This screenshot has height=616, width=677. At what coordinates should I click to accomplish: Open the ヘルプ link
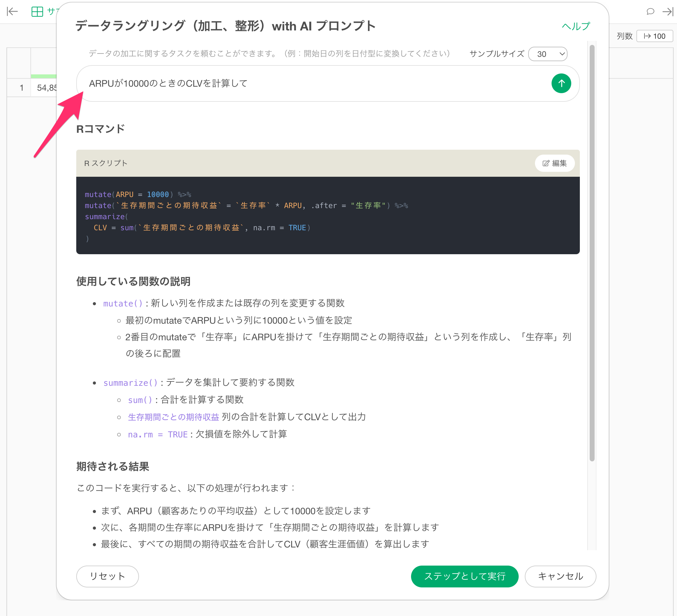pyautogui.click(x=576, y=26)
